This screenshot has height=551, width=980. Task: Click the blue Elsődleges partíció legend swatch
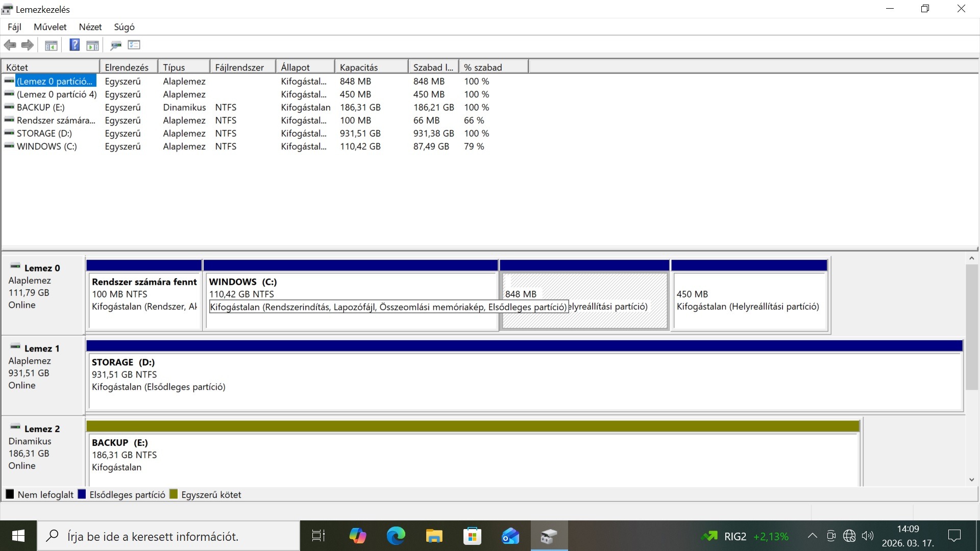click(82, 494)
